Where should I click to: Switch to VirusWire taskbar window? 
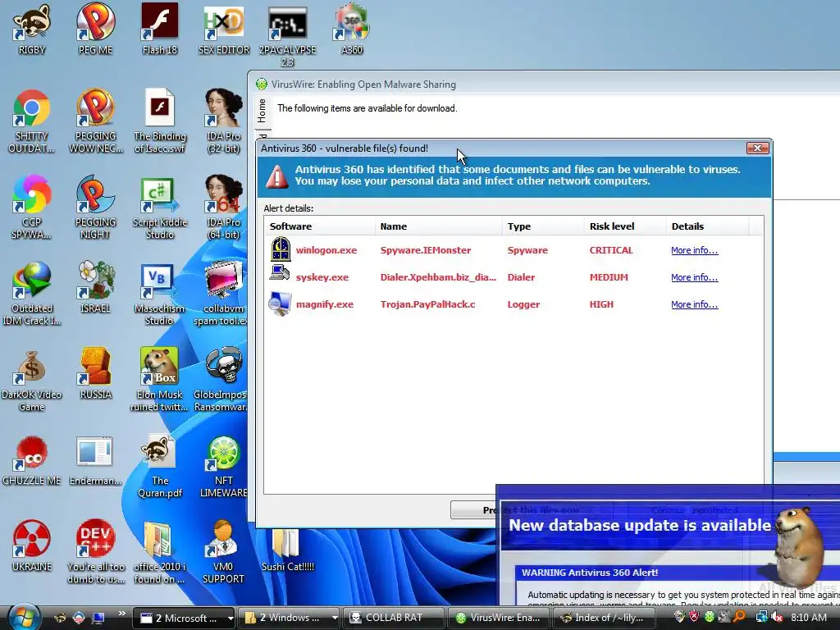pyautogui.click(x=498, y=618)
